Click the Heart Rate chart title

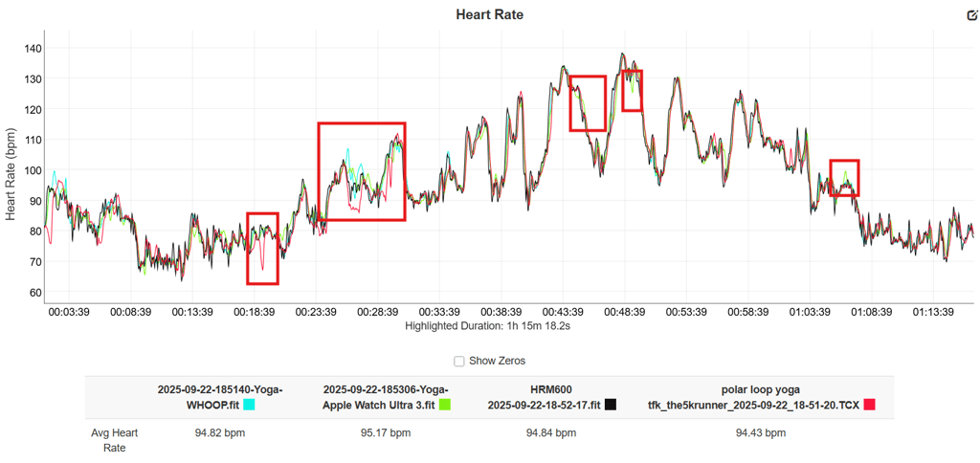pos(490,15)
